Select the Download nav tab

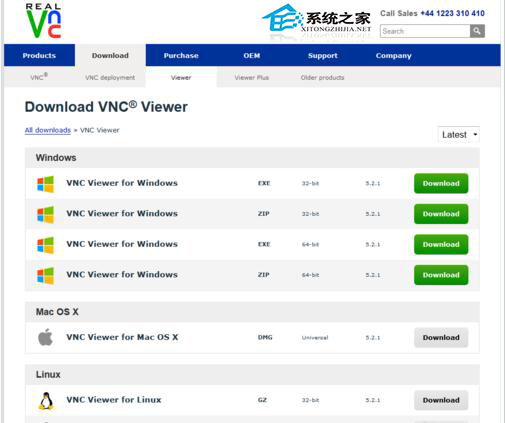pyautogui.click(x=110, y=55)
